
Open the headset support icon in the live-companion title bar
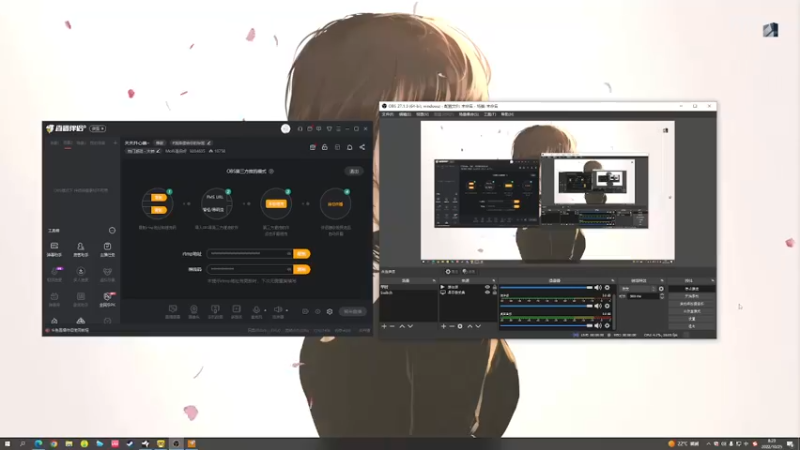(x=300, y=129)
